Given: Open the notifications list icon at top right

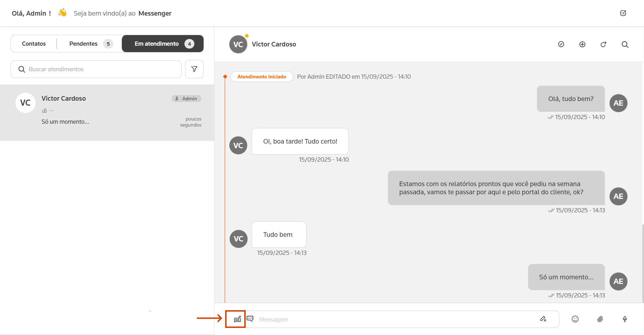Looking at the screenshot, I should point(623,13).
